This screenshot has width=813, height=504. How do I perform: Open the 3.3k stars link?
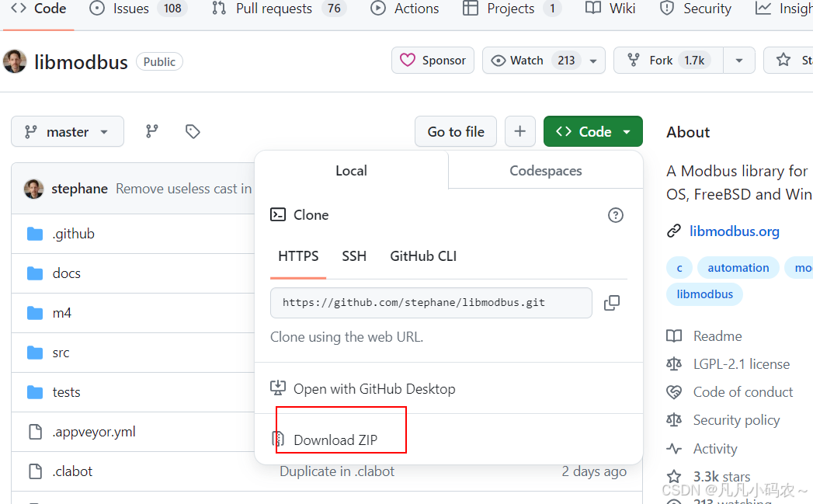pyautogui.click(x=721, y=477)
